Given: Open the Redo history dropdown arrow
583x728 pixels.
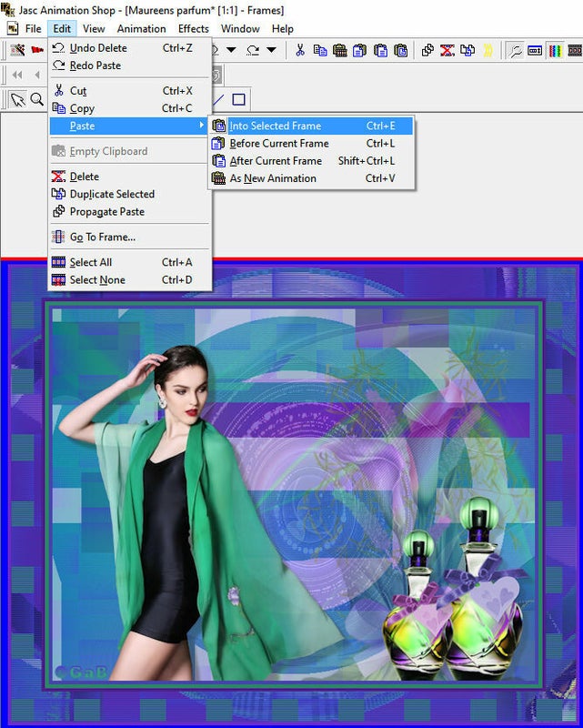Looking at the screenshot, I should (272, 50).
